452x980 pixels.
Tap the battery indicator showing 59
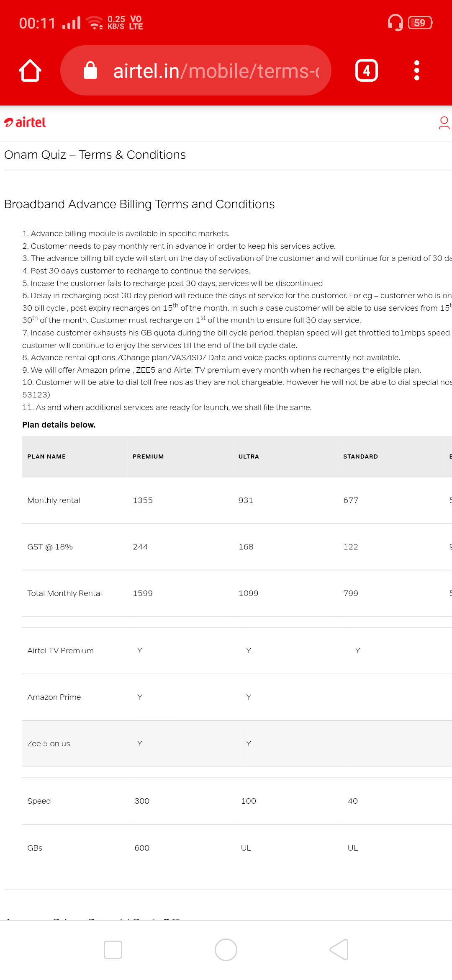[420, 23]
